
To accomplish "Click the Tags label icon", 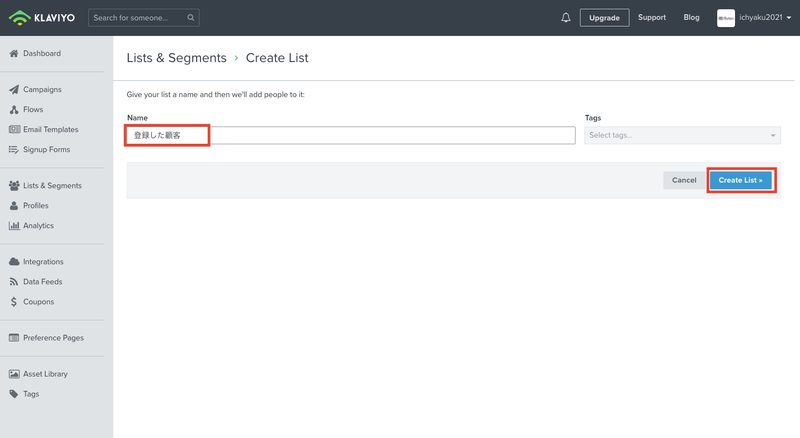I will point(14,394).
